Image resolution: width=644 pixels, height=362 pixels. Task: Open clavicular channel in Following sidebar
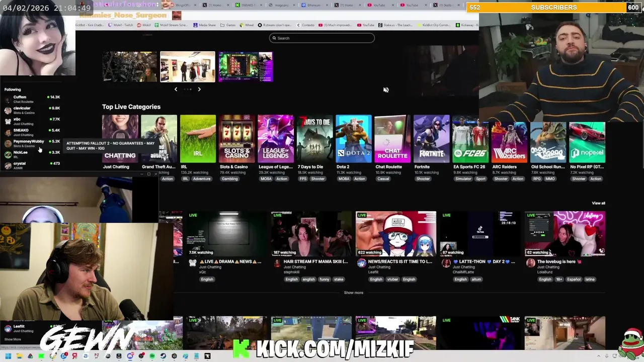point(32,110)
